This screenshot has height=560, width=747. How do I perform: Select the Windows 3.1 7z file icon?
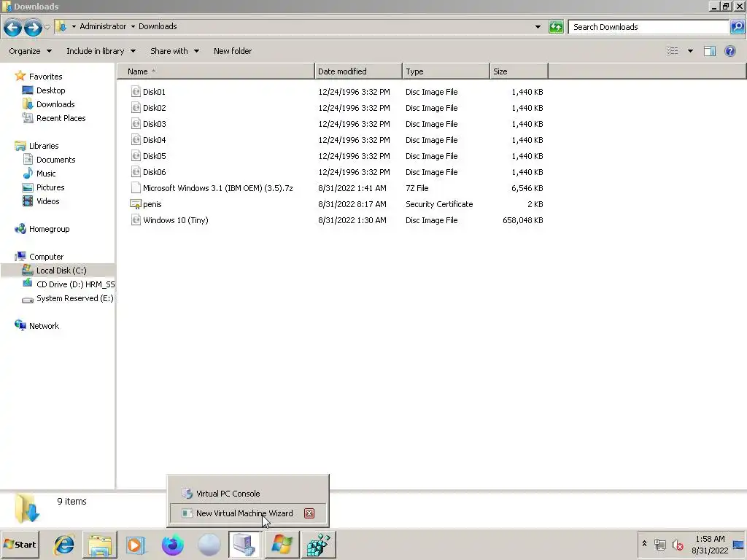pyautogui.click(x=136, y=187)
